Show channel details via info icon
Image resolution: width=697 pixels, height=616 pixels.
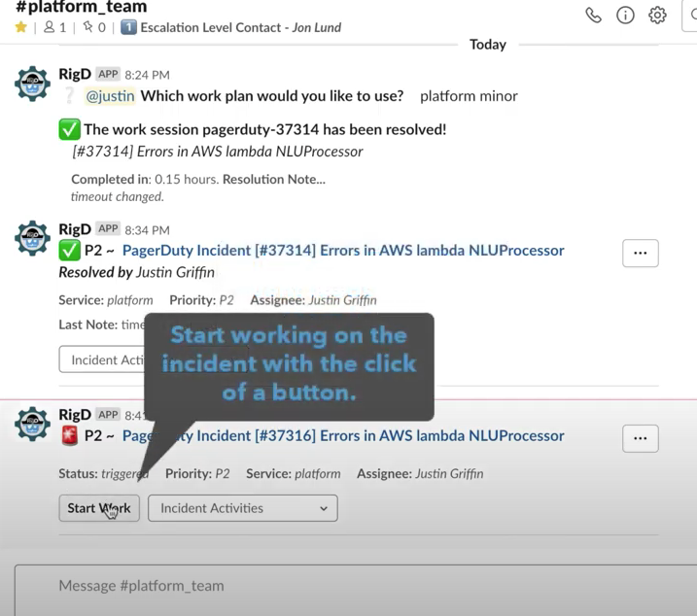(625, 16)
